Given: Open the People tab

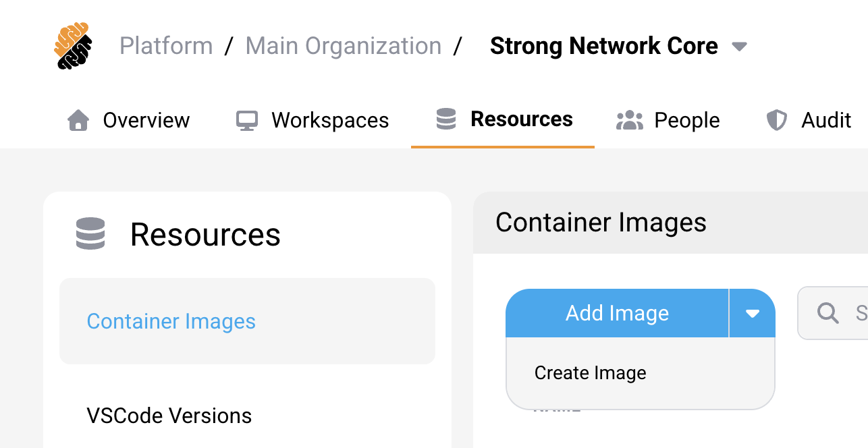Looking at the screenshot, I should [x=668, y=120].
